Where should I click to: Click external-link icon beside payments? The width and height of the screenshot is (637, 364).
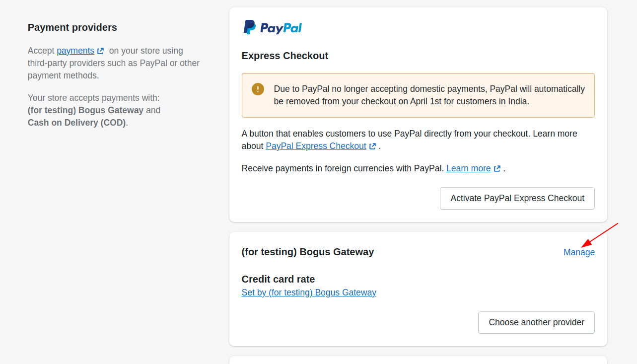[101, 51]
